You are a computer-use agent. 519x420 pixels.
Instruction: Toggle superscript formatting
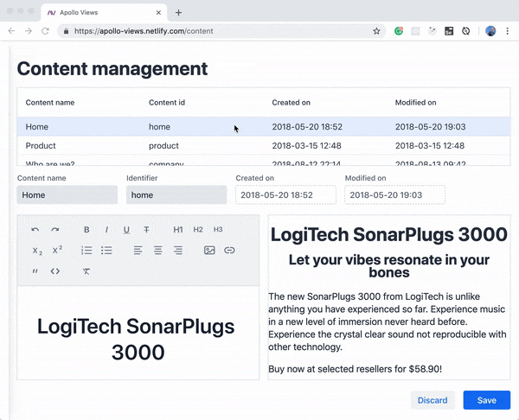(x=57, y=250)
